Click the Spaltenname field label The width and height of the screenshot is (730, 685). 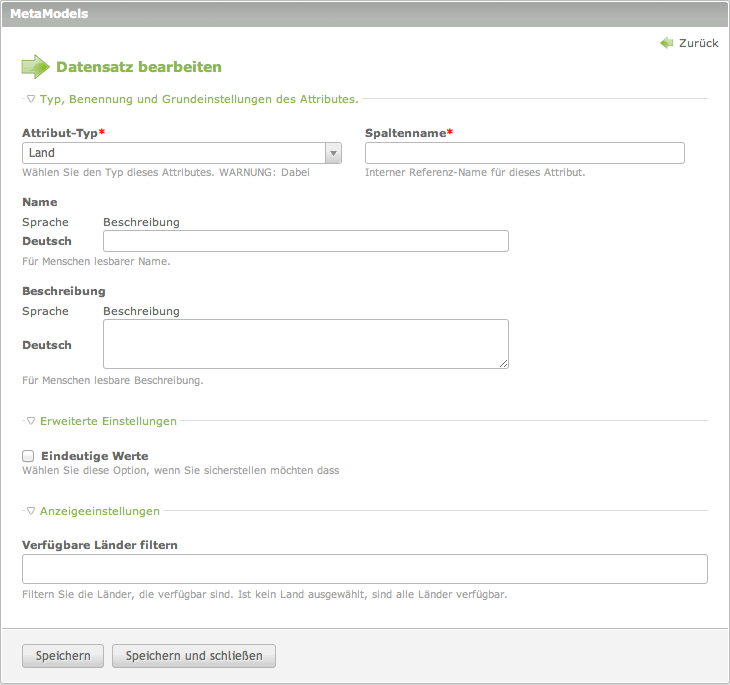(405, 133)
